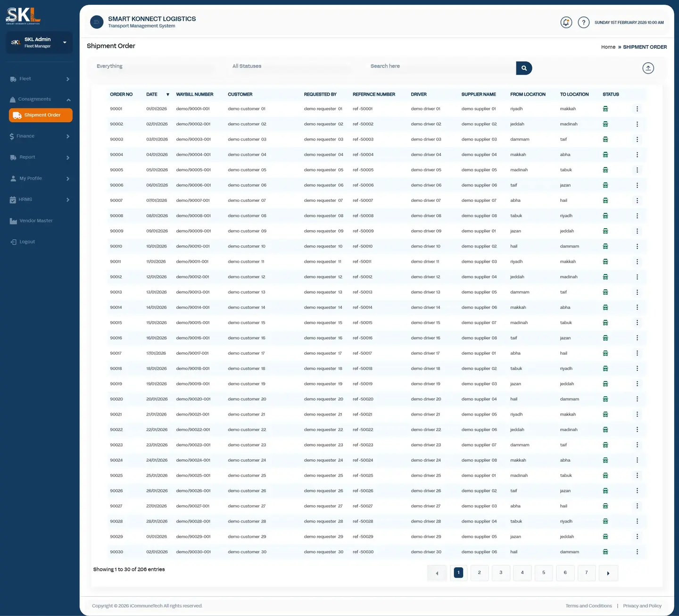
Task: Expand the Fleet sidebar menu
Action: [40, 79]
